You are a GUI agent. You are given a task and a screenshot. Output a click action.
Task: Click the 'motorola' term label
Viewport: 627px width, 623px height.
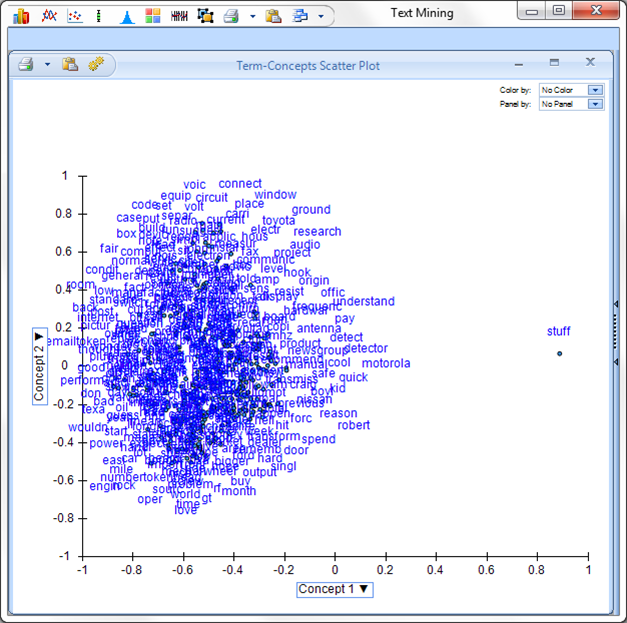tap(386, 363)
